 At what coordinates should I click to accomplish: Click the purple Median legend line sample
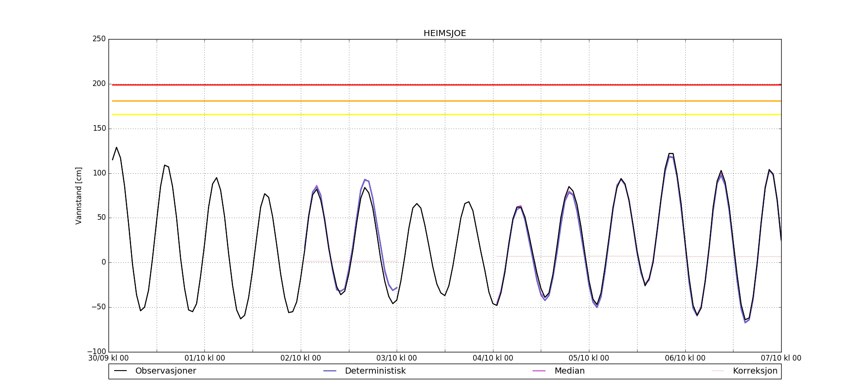point(539,371)
